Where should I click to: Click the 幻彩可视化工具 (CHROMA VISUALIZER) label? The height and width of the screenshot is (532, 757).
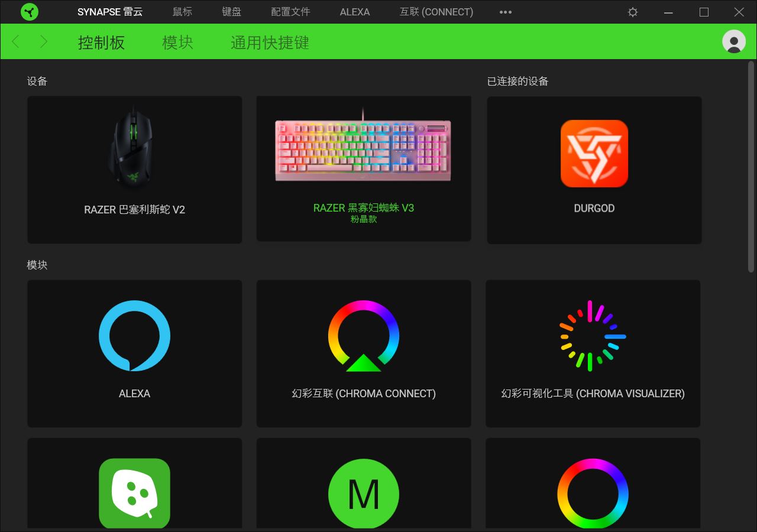[x=593, y=394]
